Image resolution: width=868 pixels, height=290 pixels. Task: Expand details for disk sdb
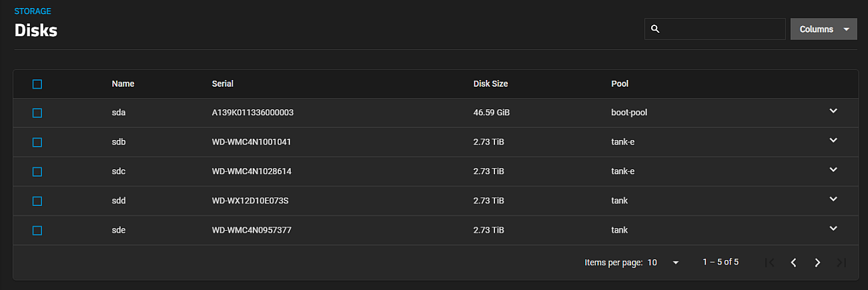(x=833, y=141)
